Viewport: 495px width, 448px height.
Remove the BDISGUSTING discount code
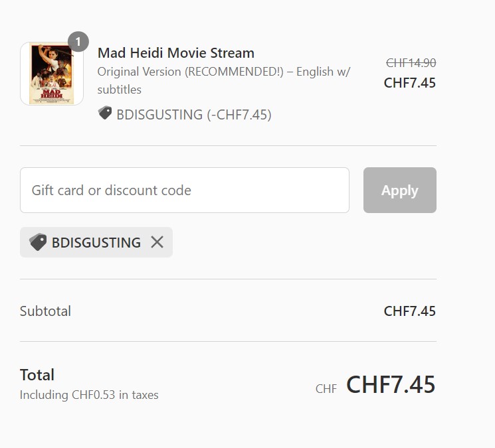point(157,242)
